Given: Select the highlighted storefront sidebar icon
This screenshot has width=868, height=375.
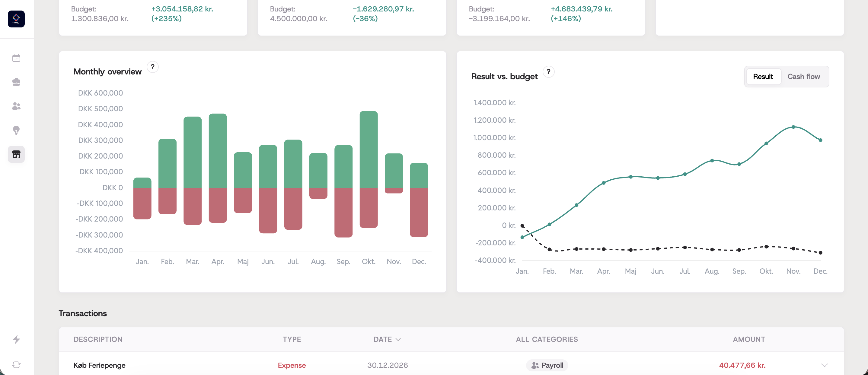Looking at the screenshot, I should [16, 155].
